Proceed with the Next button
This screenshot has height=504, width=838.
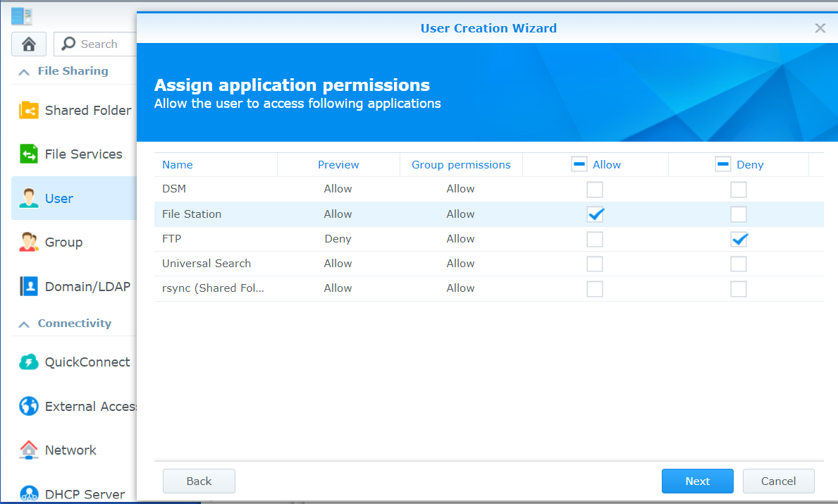pos(697,481)
